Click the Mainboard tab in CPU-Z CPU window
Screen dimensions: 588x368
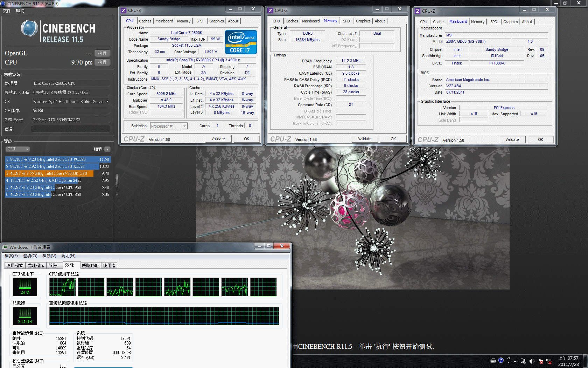[x=164, y=21]
